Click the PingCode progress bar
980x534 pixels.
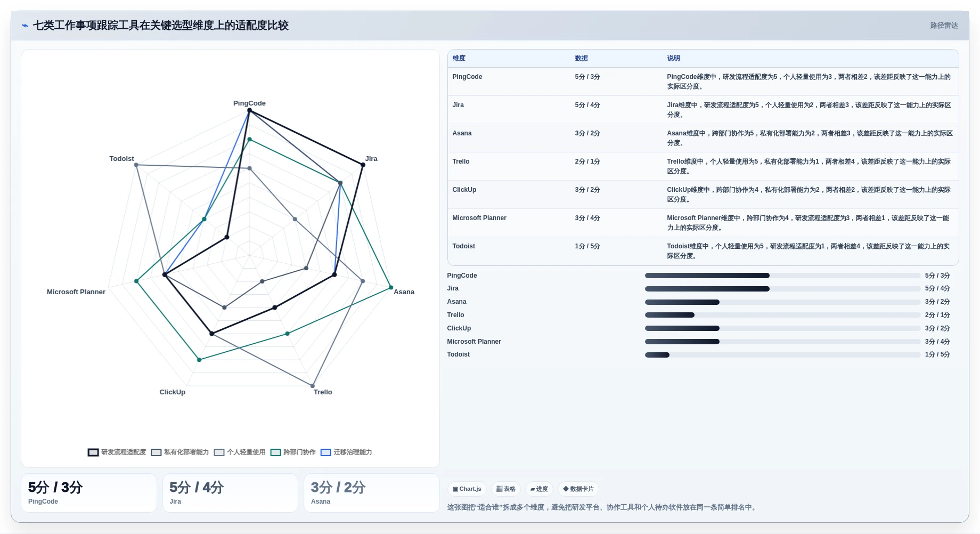point(782,276)
